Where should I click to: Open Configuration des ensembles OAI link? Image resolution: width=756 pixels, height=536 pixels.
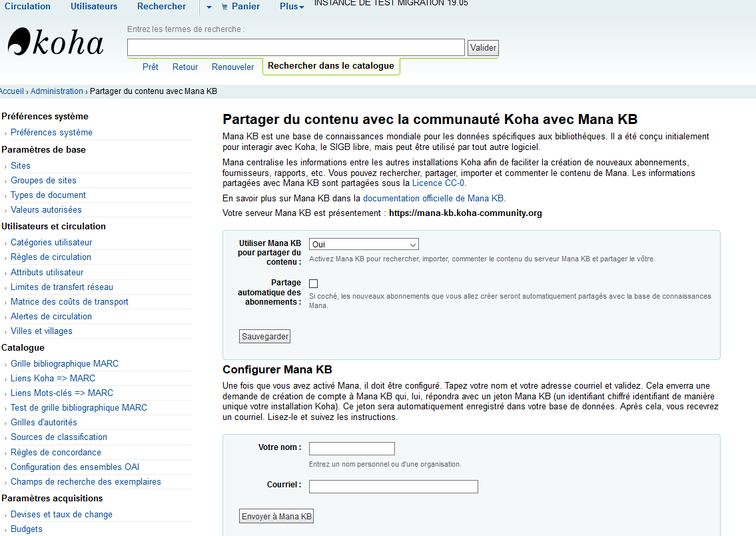[75, 467]
